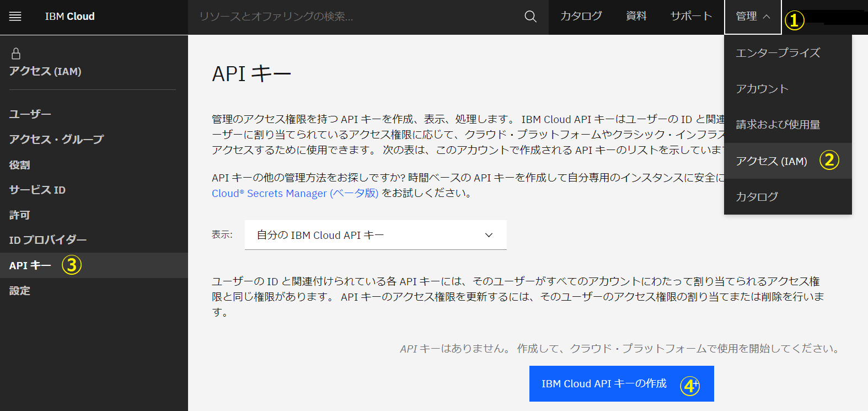Click the 表示: label
This screenshot has width=868, height=411.
[222, 235]
